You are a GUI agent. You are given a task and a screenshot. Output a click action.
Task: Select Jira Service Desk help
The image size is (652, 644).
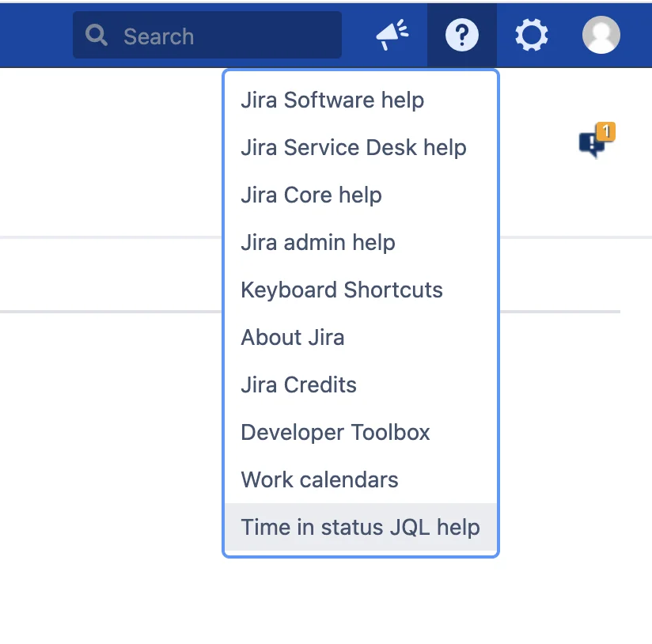click(361, 148)
